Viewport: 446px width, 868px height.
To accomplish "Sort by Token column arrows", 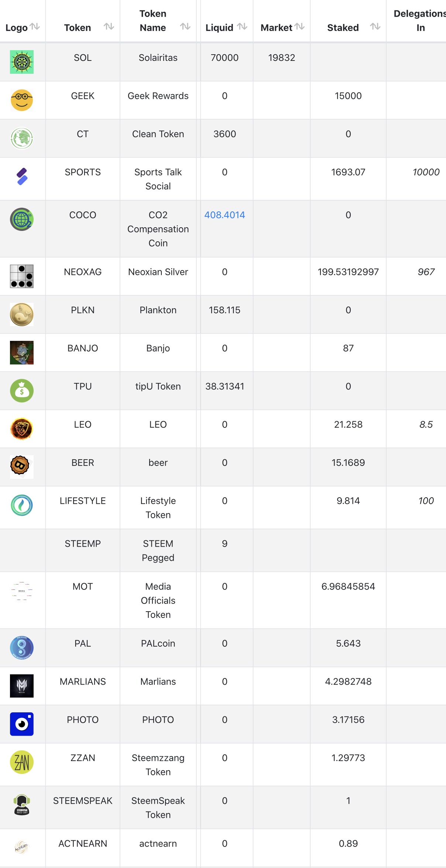I will click(x=109, y=27).
